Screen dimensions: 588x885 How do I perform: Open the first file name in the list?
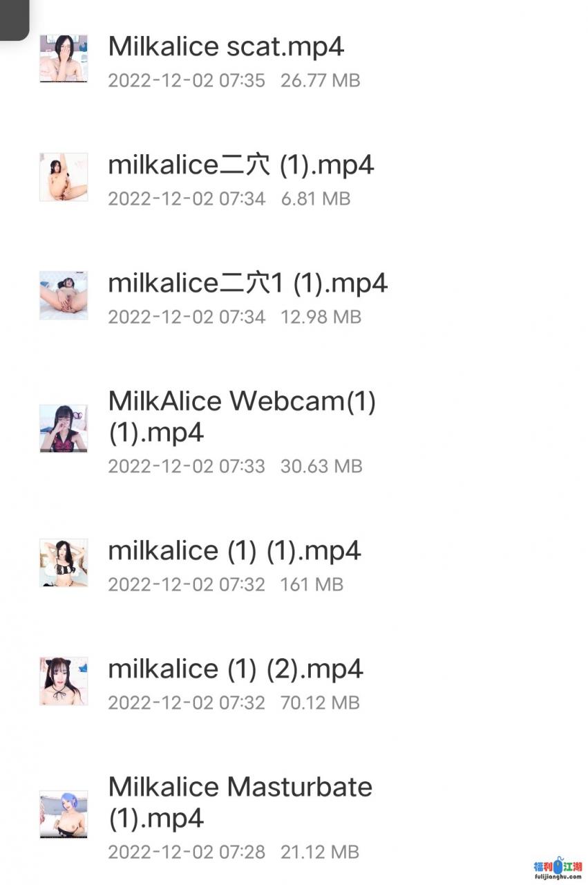tap(226, 46)
